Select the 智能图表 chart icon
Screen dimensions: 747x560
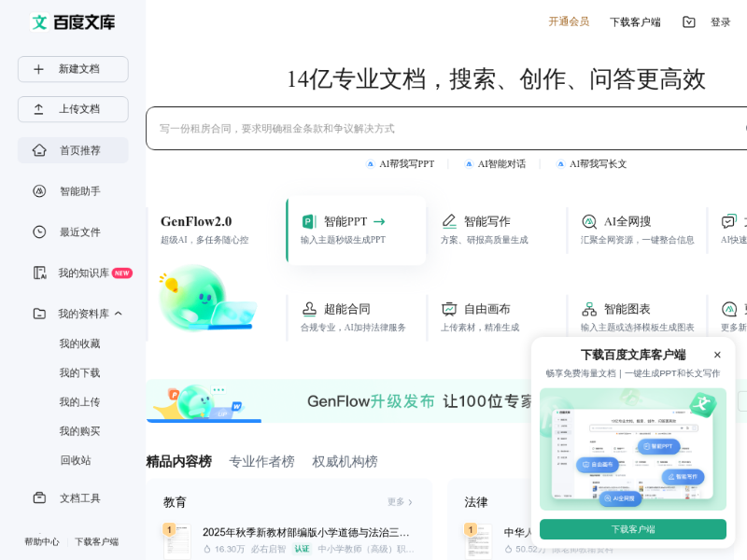[589, 309]
